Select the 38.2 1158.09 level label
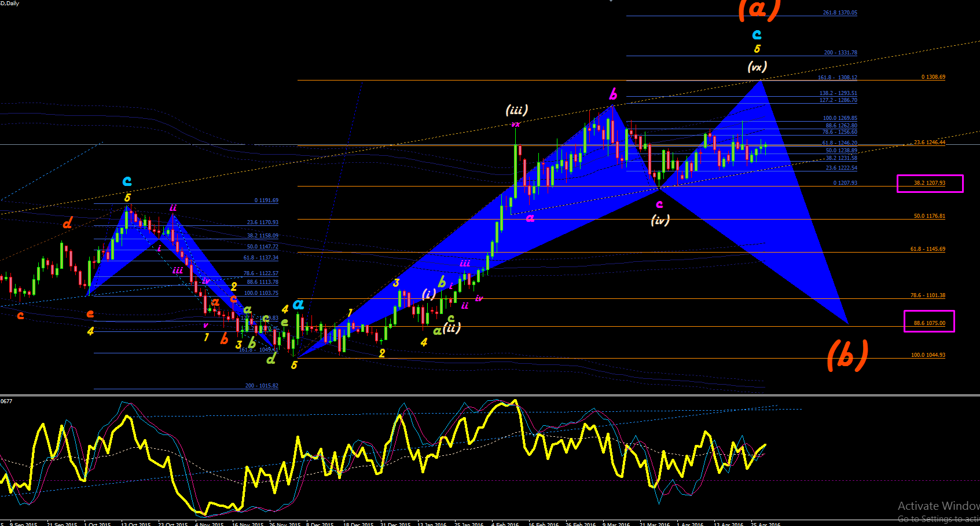Screen dimensions: 980x526 [263, 236]
